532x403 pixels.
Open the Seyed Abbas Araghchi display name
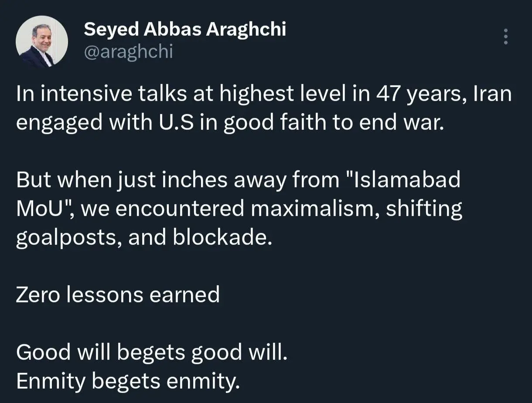pos(184,29)
